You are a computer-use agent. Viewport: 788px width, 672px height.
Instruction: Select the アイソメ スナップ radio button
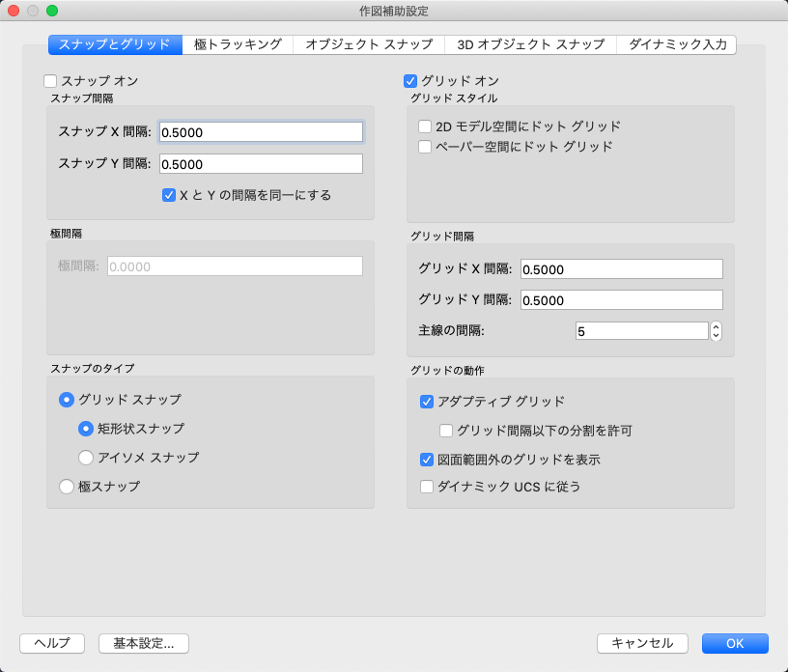coord(86,458)
